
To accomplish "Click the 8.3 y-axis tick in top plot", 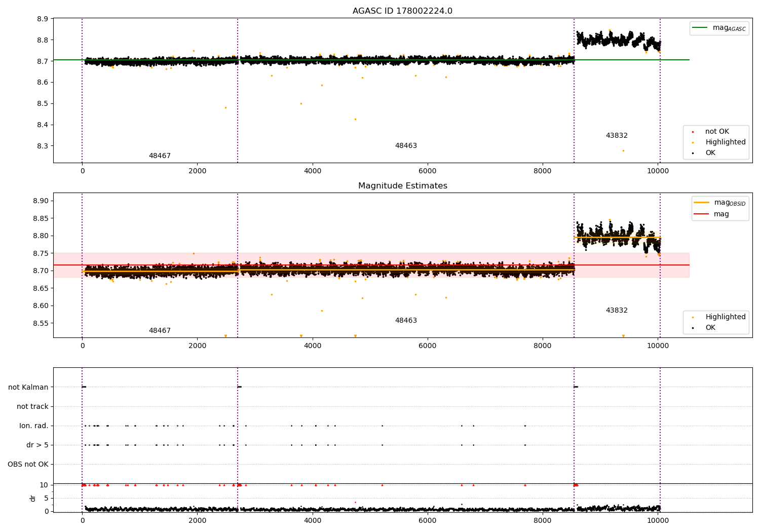I will (x=43, y=146).
